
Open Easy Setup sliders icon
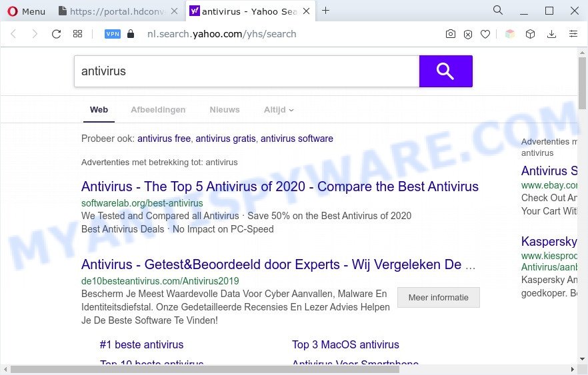(x=573, y=34)
